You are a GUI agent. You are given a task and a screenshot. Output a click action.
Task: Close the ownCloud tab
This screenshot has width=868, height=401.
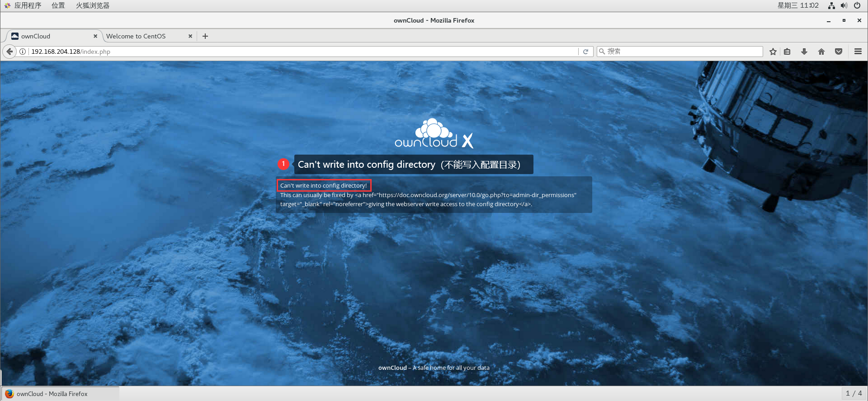(x=95, y=36)
